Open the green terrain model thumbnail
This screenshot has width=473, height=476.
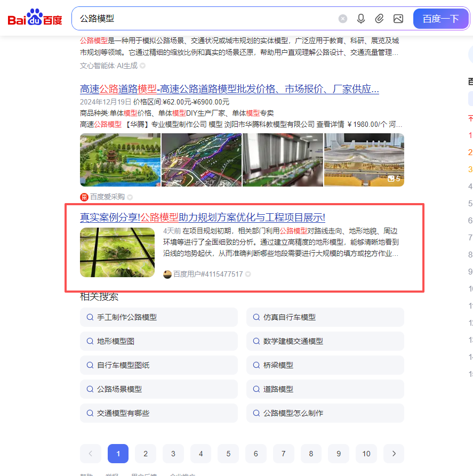(117, 252)
